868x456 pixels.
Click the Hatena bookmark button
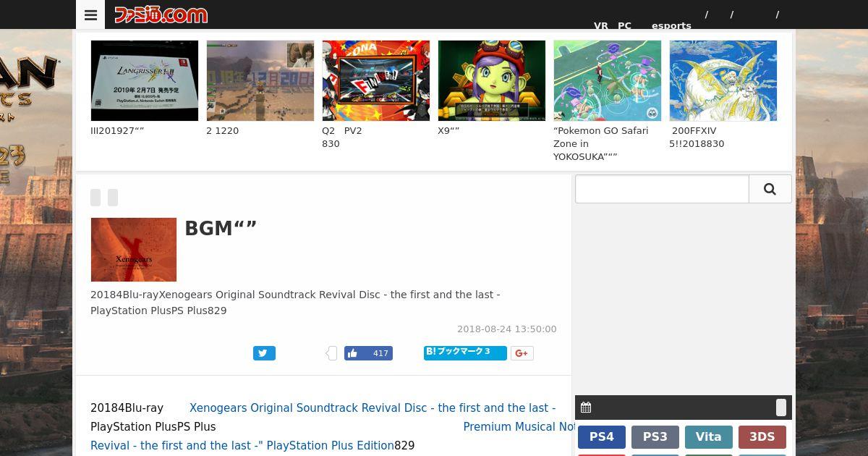pyautogui.click(x=465, y=352)
